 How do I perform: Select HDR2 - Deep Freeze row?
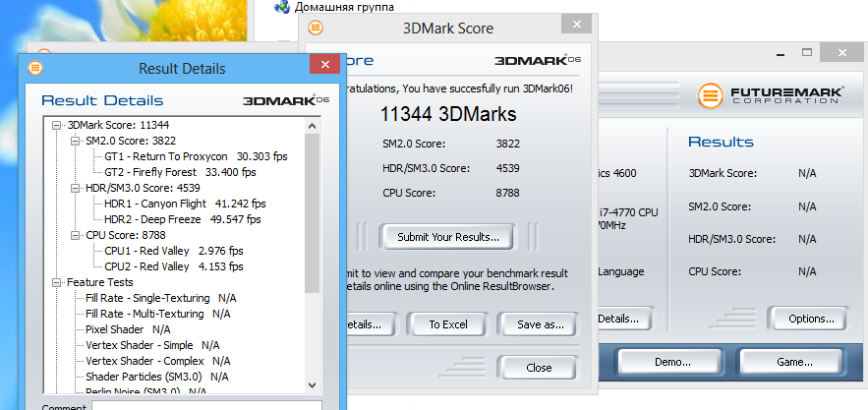coord(183,219)
